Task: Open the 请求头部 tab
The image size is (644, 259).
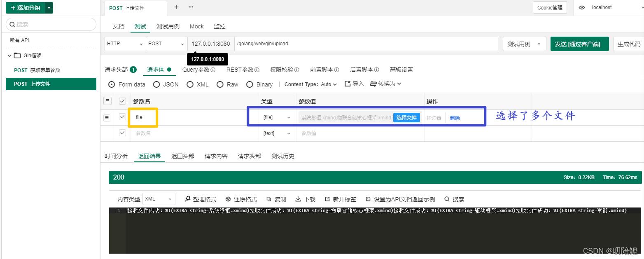Action: pyautogui.click(x=121, y=70)
